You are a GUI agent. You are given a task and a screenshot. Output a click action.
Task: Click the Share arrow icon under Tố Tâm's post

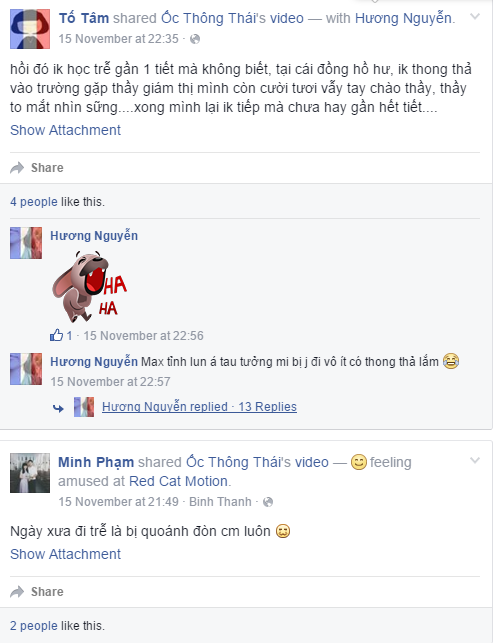(17, 168)
